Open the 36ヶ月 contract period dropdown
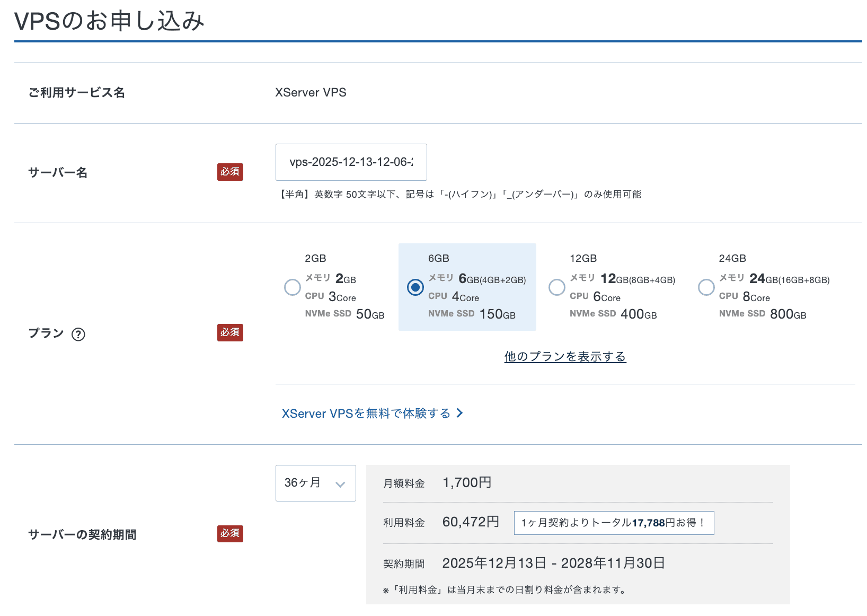The height and width of the screenshot is (616, 867). [315, 483]
